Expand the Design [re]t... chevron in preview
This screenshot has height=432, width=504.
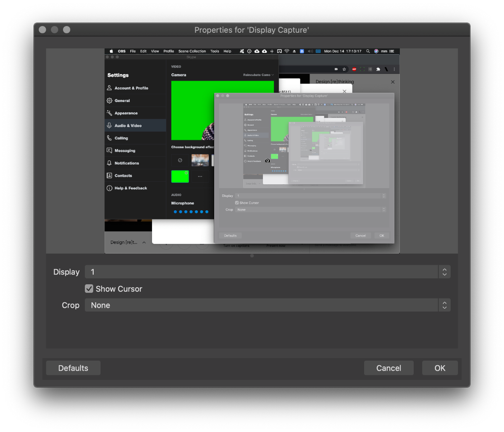[x=144, y=242]
